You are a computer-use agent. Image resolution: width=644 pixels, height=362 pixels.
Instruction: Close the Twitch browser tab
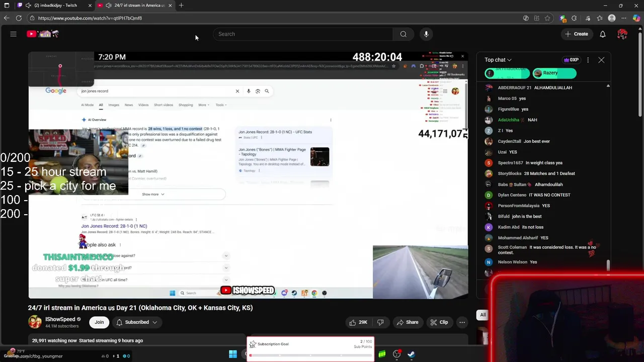pos(90,6)
